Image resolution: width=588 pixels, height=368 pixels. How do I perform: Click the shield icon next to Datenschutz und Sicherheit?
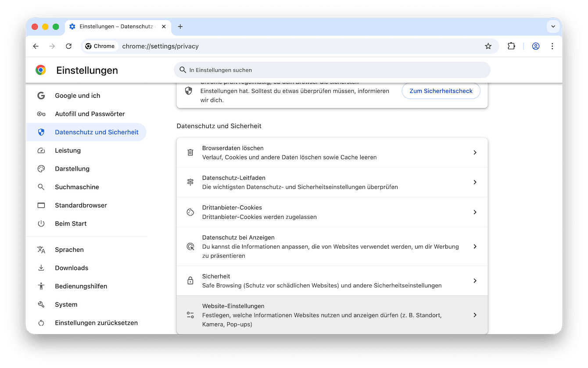tap(41, 132)
